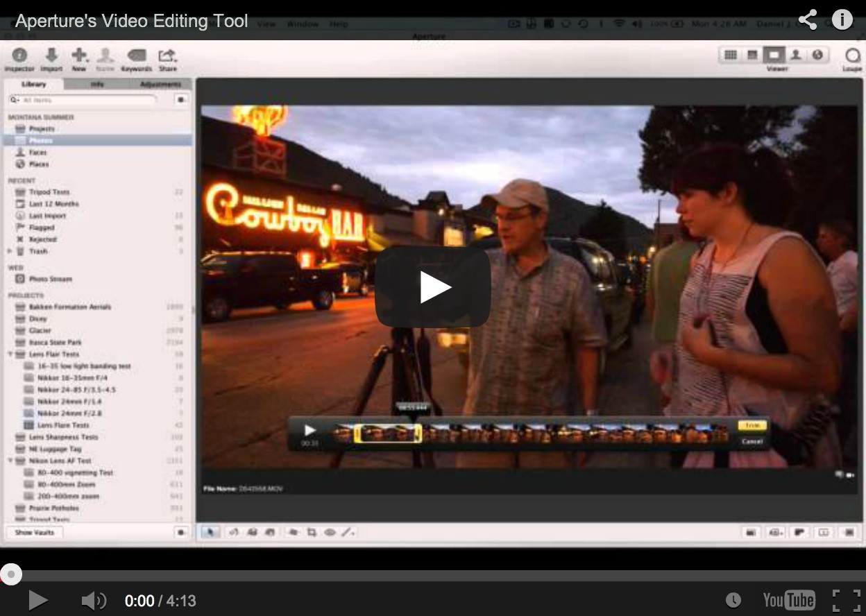Switch to the Info tab
Image resolution: width=866 pixels, height=616 pixels.
point(97,84)
